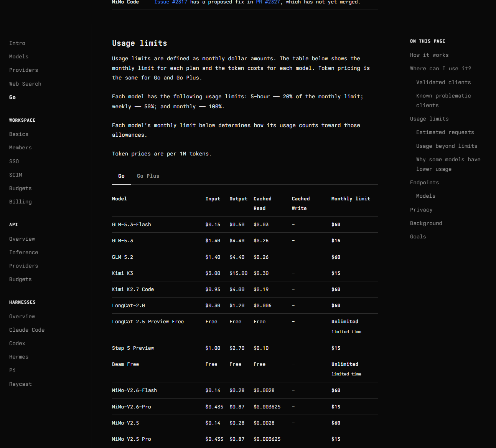
Task: Open the Issue #2317 link
Action: coord(170,2)
